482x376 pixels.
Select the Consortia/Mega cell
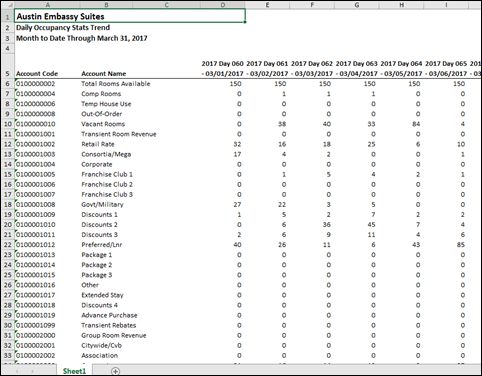click(x=106, y=154)
